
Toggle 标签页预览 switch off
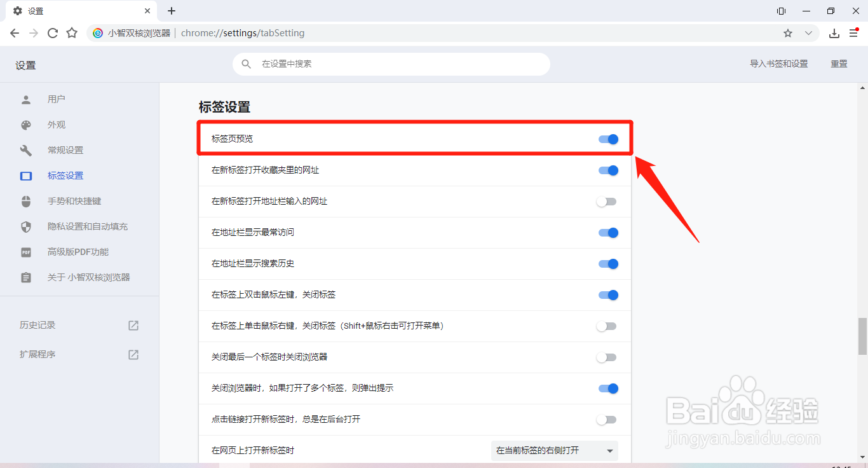608,139
